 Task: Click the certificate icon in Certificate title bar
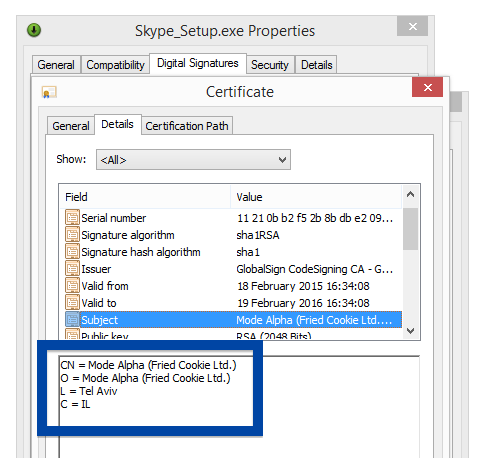pos(49,92)
